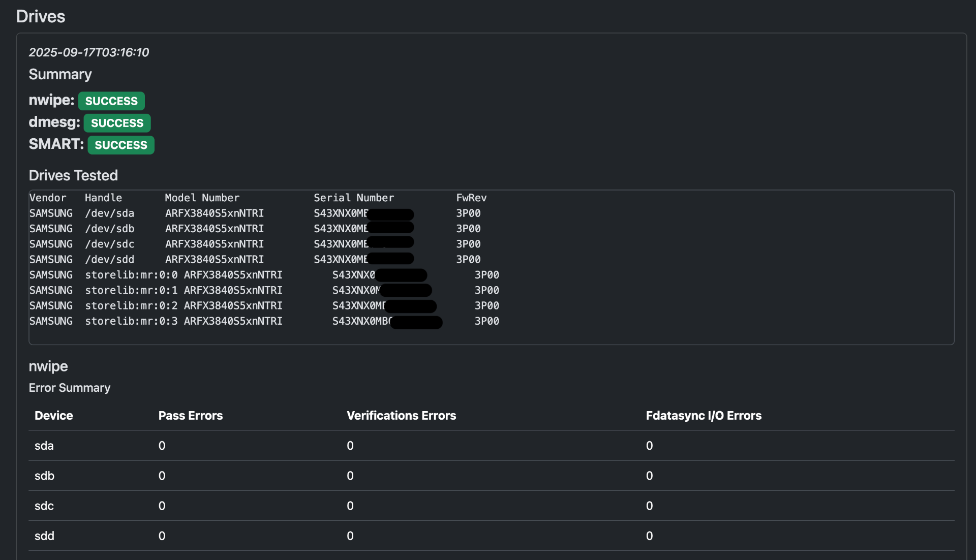Click the storelib:mr:0:3 handle entry
This screenshot has height=560, width=976.
pos(131,321)
